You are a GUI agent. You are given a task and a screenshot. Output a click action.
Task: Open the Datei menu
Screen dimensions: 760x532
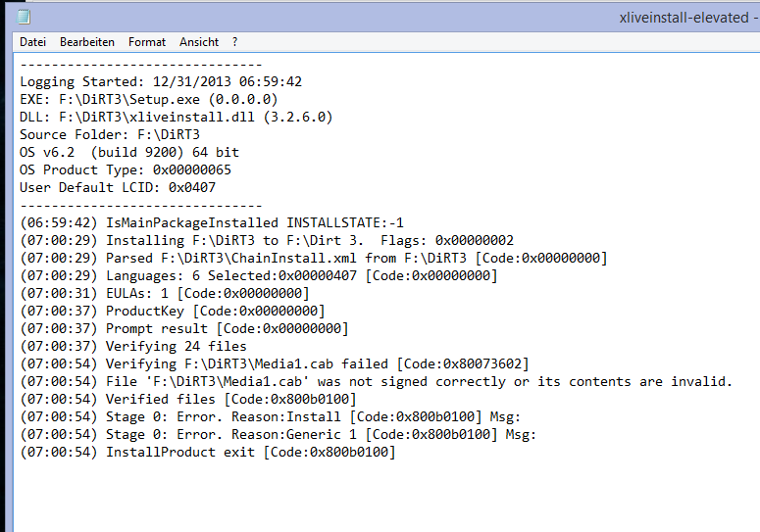tap(32, 42)
